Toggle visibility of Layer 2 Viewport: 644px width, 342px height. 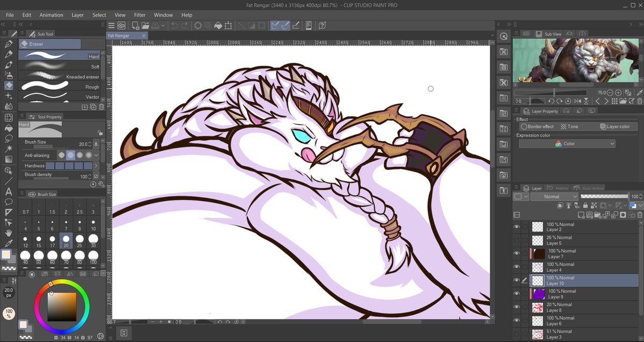point(517,227)
